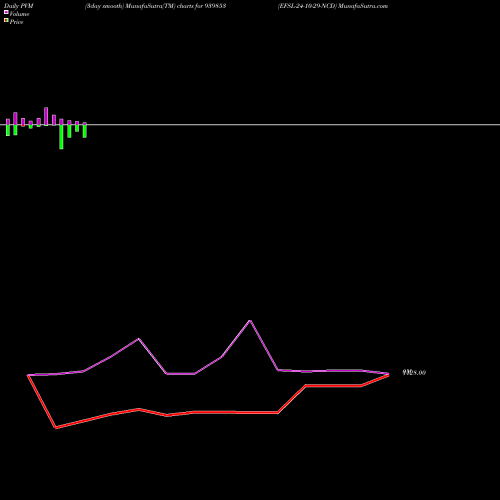Click the Volume legend label
The image size is (500, 500).
click(19, 14)
